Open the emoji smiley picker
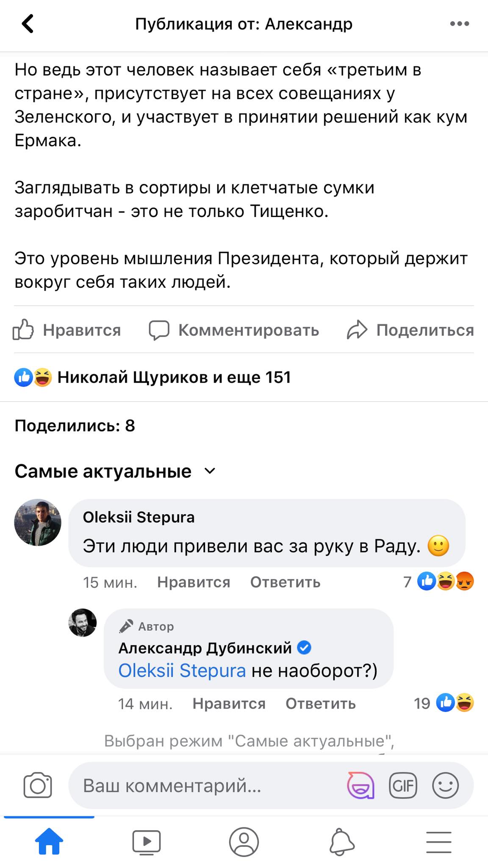Viewport: 488px width, 868px height. (445, 785)
